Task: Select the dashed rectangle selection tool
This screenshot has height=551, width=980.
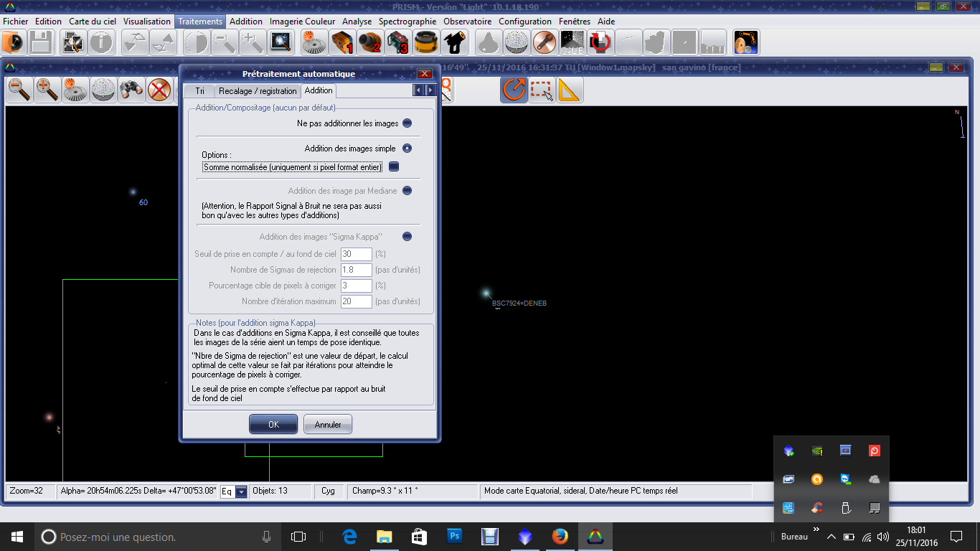Action: click(542, 90)
